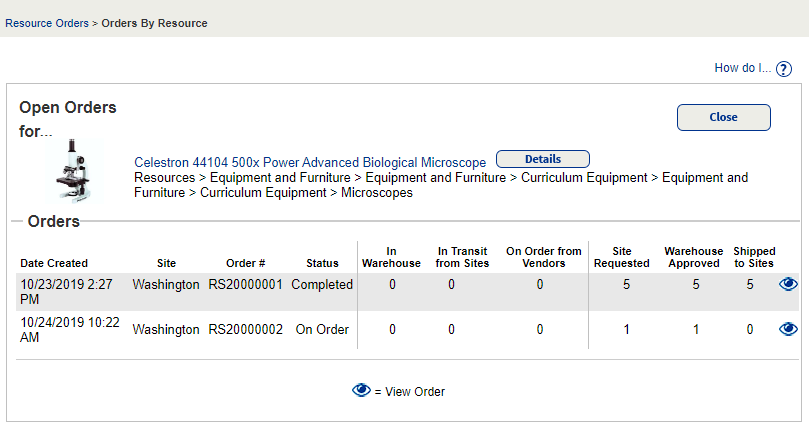Click the Completed status cell
809x431 pixels.
(322, 285)
